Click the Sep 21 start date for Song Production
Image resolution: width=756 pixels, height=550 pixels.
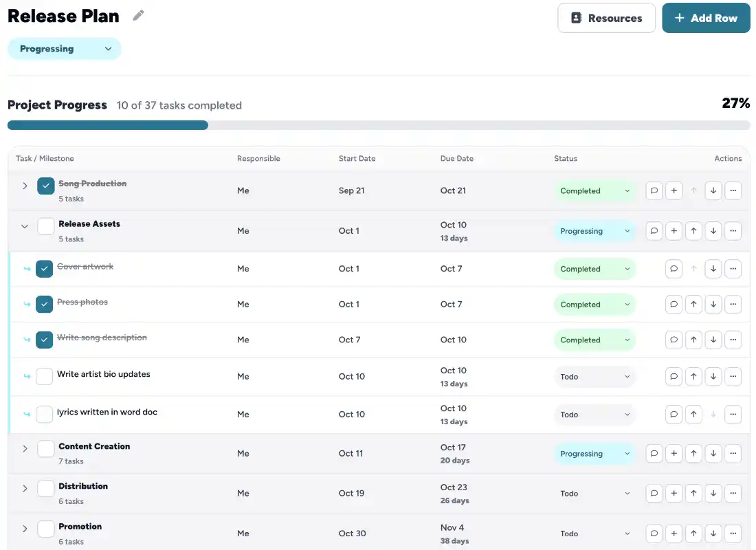(x=351, y=190)
